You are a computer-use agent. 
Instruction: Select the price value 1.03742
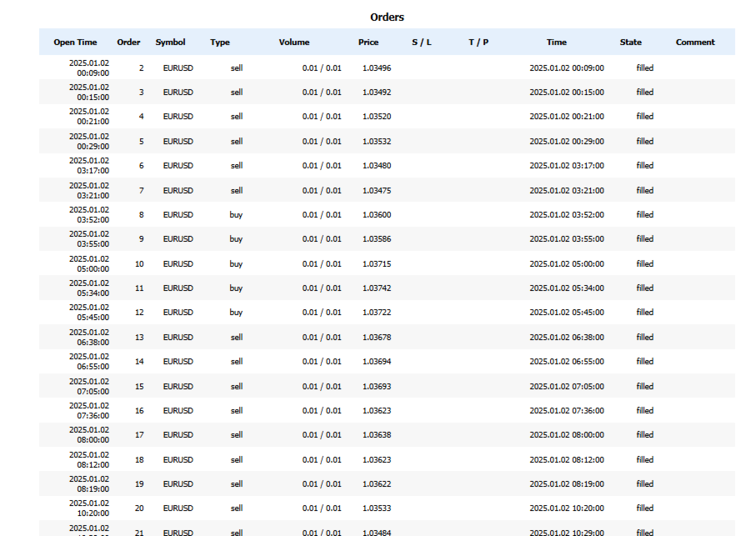pyautogui.click(x=377, y=288)
